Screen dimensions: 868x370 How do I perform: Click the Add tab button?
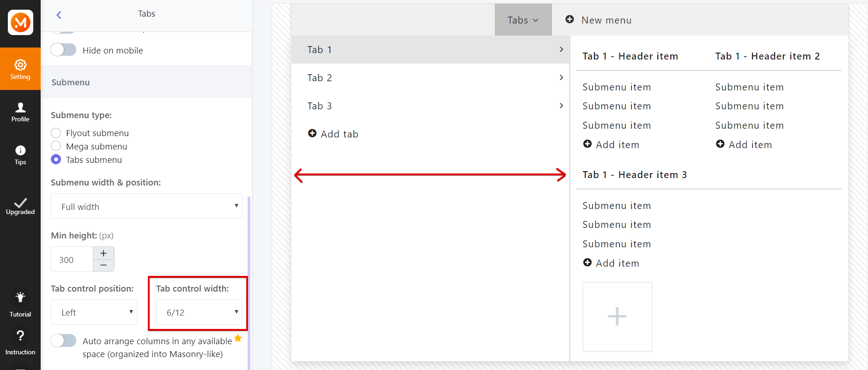333,134
